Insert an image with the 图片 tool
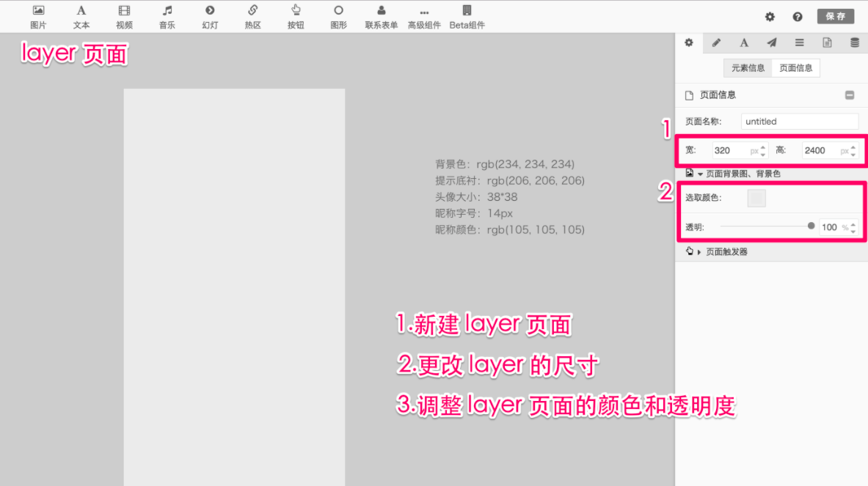The image size is (868, 486). 38,16
